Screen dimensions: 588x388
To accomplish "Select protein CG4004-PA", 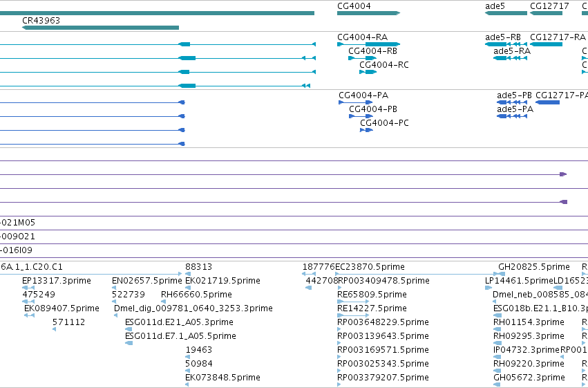I will [363, 95].
